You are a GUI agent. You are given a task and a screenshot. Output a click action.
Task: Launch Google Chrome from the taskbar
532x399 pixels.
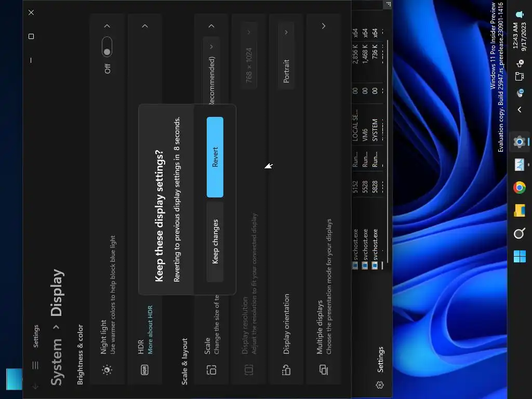coord(520,187)
